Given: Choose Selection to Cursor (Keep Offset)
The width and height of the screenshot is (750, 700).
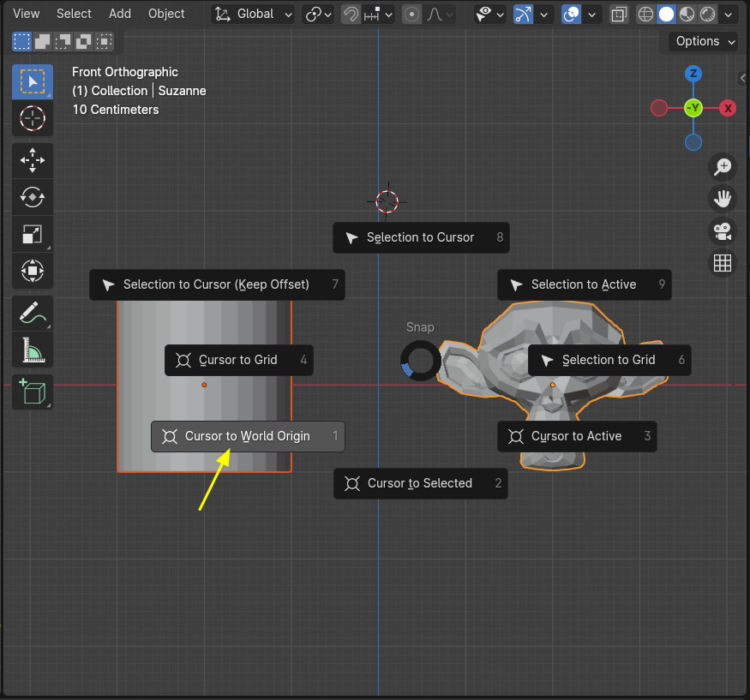Looking at the screenshot, I should (217, 285).
